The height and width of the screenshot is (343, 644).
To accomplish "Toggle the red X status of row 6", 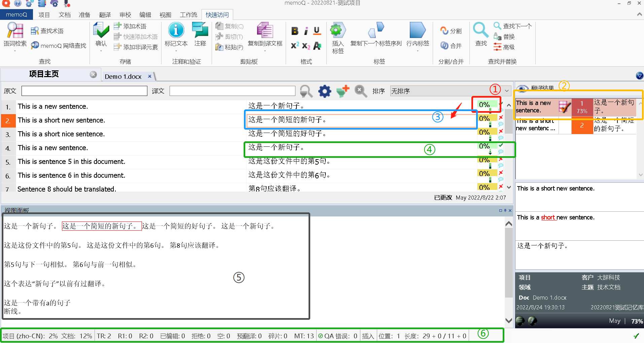I will (501, 173).
